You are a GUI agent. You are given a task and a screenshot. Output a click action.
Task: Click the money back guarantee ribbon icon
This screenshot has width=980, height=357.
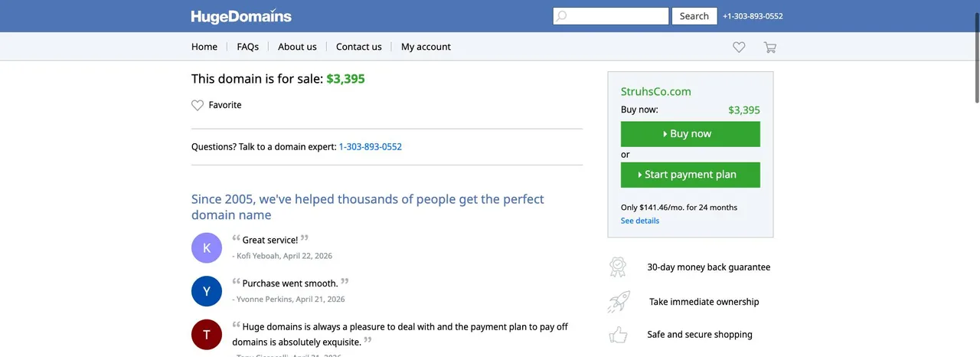click(618, 267)
